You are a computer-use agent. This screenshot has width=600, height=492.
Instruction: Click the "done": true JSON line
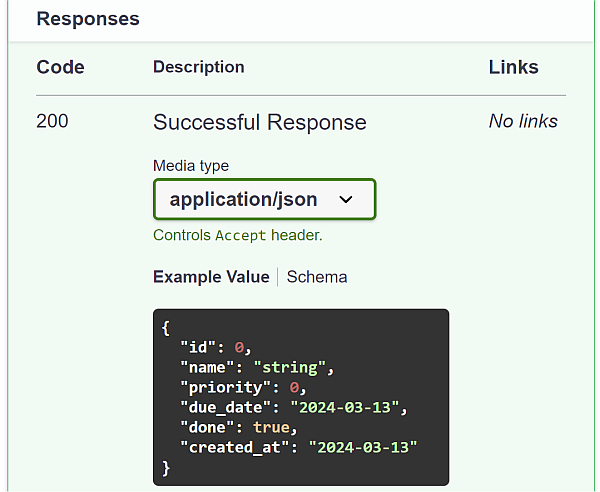[x=239, y=427]
